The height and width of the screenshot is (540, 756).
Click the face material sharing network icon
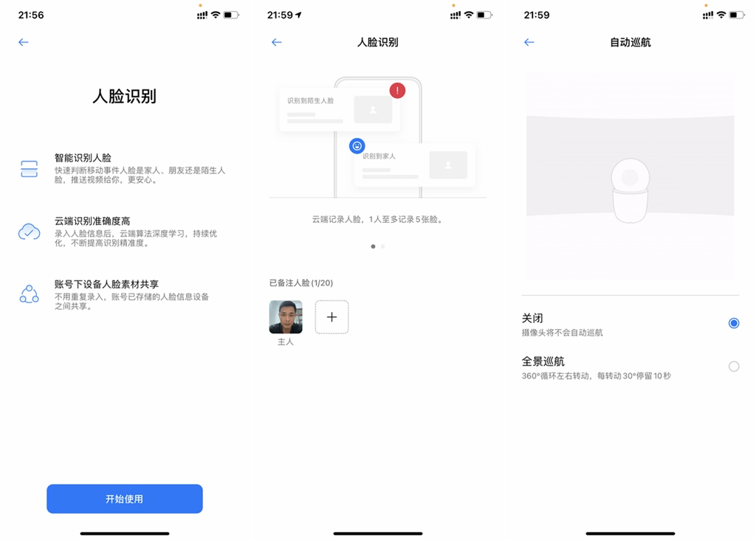[x=29, y=294]
